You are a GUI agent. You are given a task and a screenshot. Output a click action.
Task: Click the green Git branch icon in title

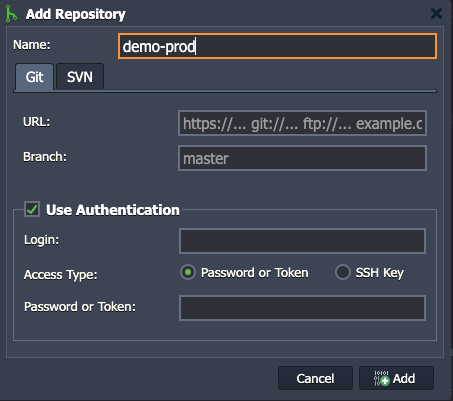pos(11,14)
